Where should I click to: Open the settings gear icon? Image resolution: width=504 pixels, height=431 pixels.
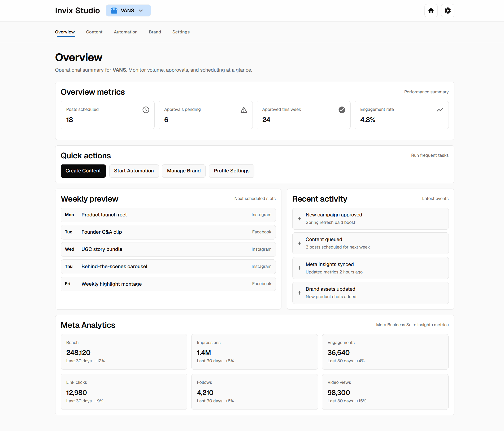coord(447,11)
